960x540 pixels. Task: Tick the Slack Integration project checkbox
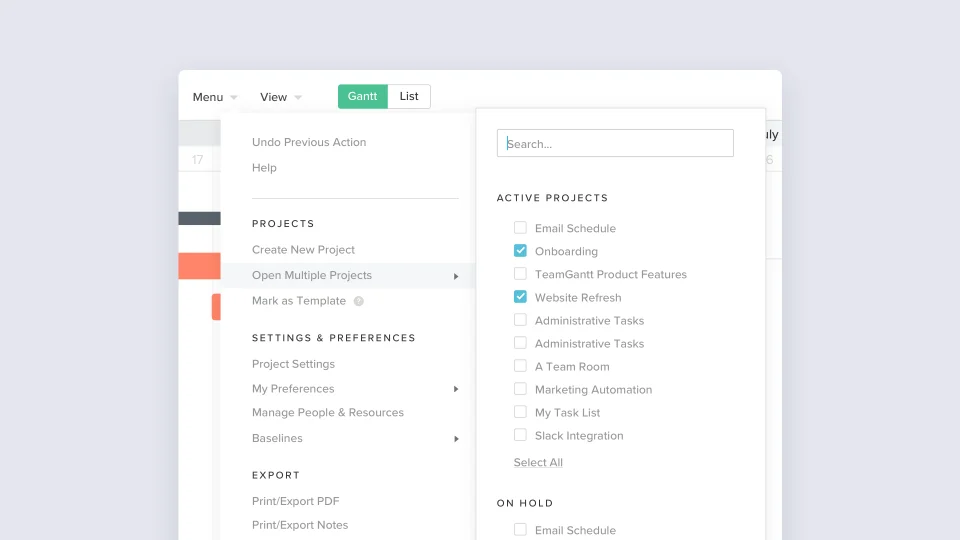(520, 435)
